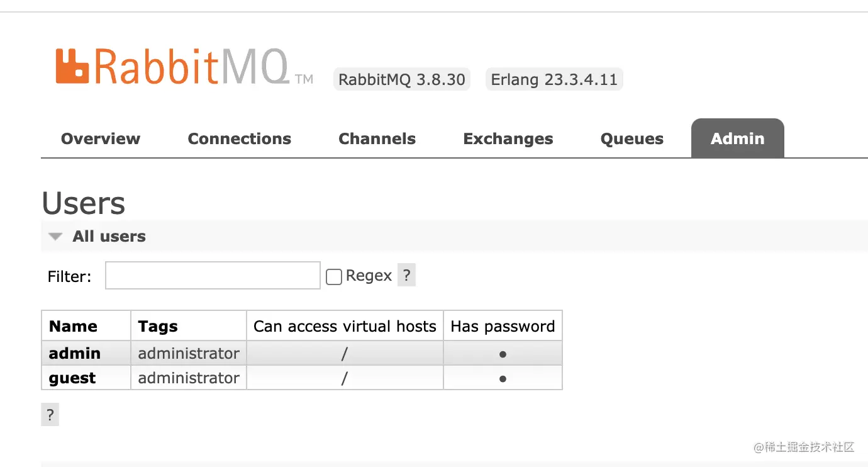Focus the users Filter text field
Viewport: 868px width, 467px height.
point(213,276)
